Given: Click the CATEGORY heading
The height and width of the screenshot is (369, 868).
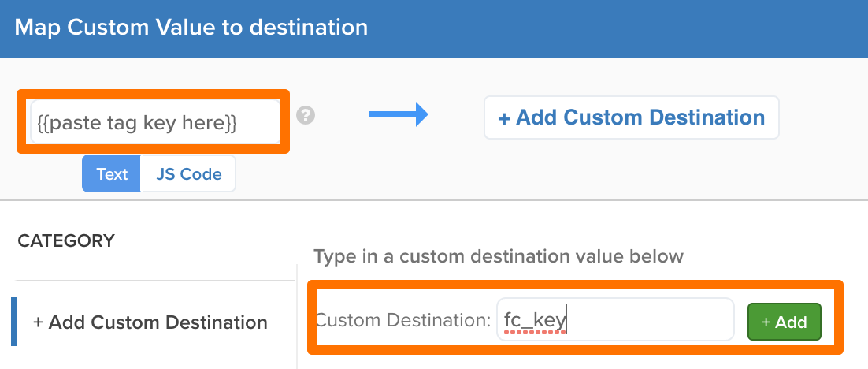Looking at the screenshot, I should click(x=66, y=240).
